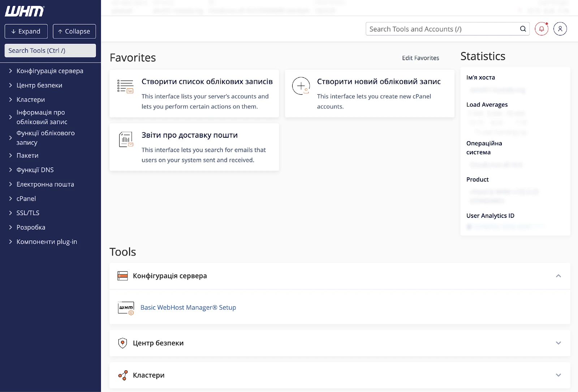Click the create new account plus icon
Screen dimensions: 578x392
point(301,86)
